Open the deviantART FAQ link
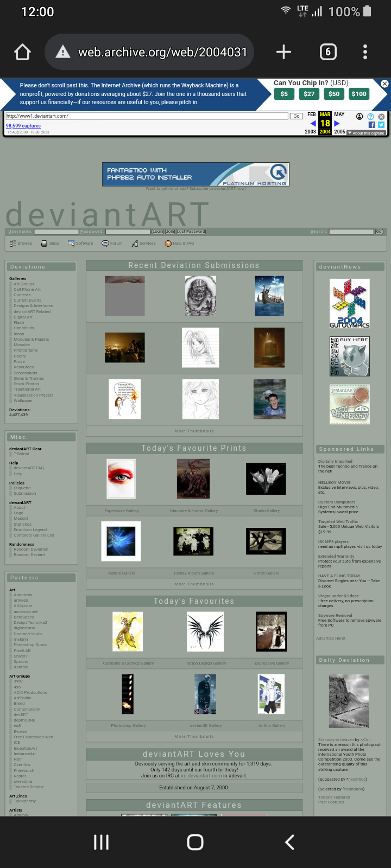 (x=29, y=468)
